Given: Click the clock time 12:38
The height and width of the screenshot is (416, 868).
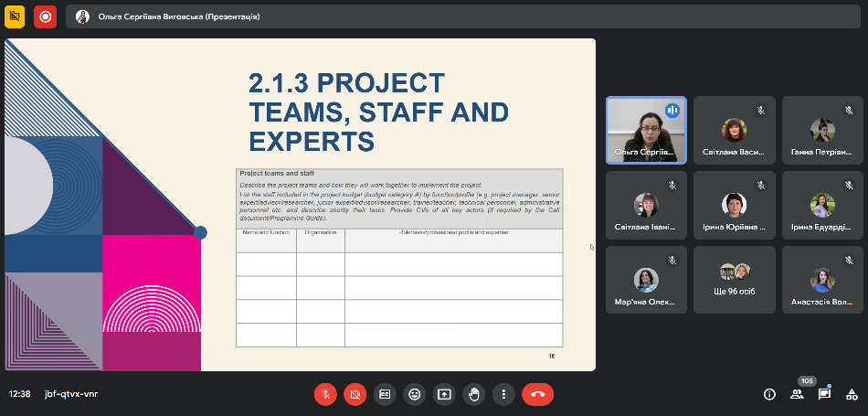Looking at the screenshot, I should [19, 394].
